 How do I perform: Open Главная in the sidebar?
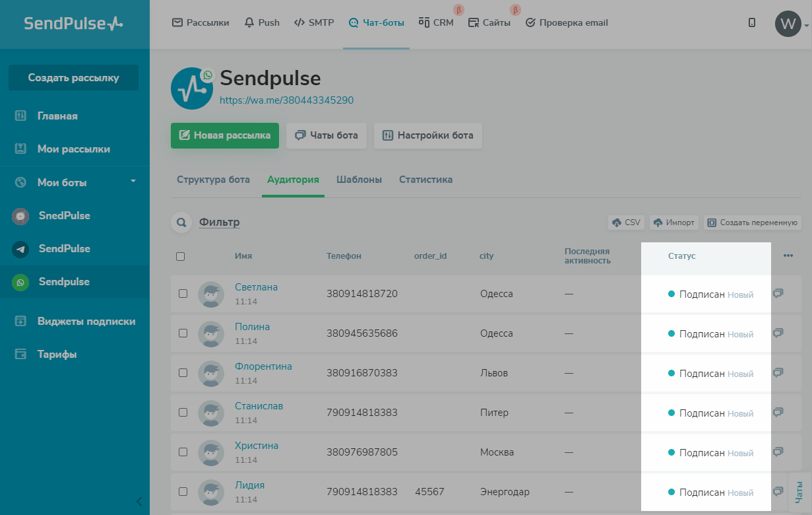point(57,116)
